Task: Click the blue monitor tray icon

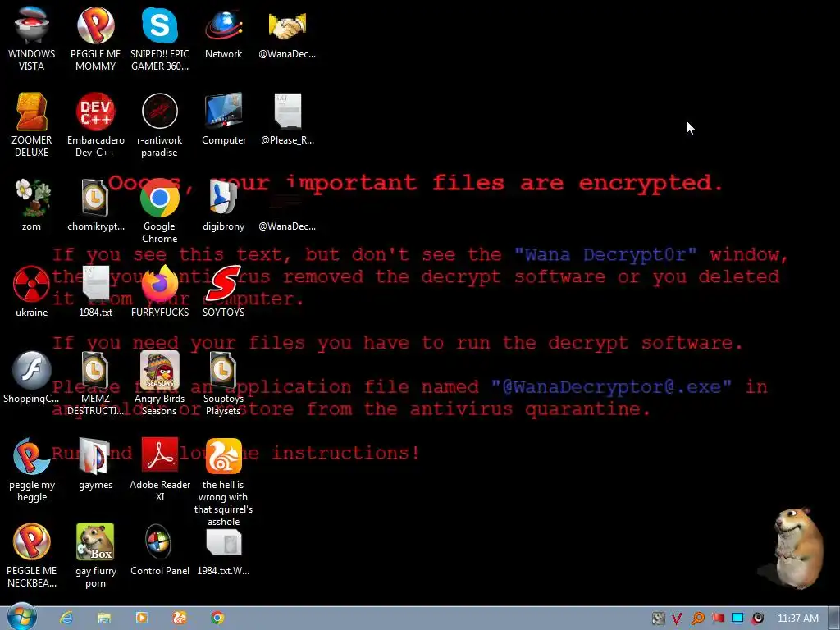Action: coord(737,619)
